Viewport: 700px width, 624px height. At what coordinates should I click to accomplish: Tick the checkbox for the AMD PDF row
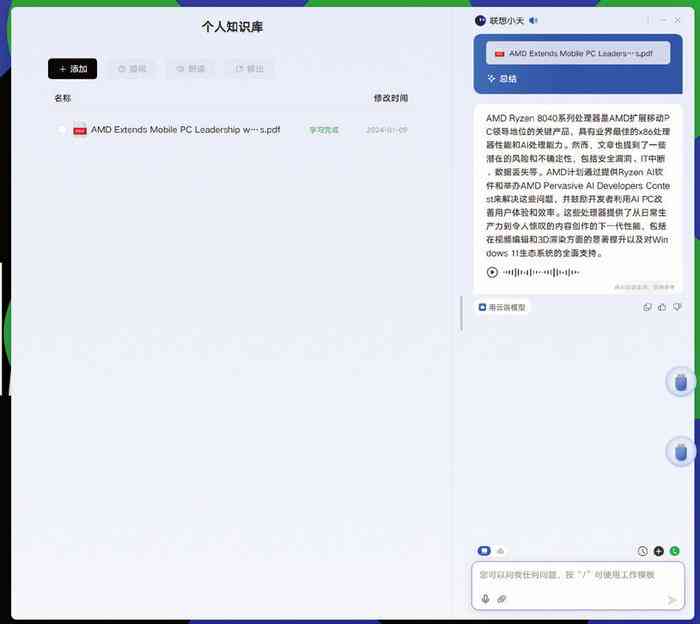62,130
